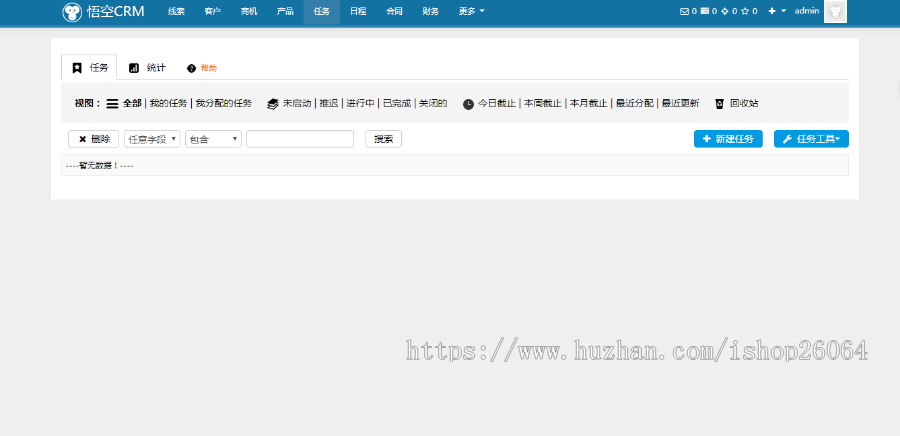This screenshot has height=436, width=900.
Task: Open the 线索 navigation menu
Action: tap(176, 11)
